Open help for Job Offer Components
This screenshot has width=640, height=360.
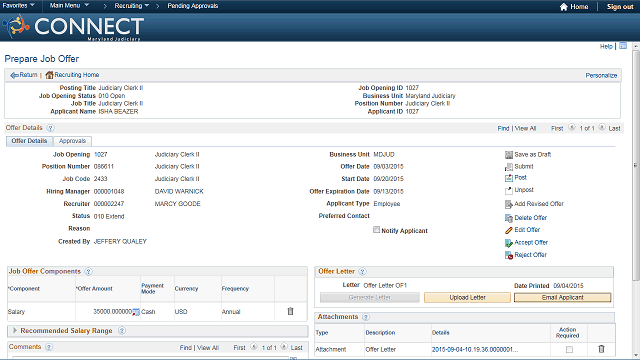[88, 271]
